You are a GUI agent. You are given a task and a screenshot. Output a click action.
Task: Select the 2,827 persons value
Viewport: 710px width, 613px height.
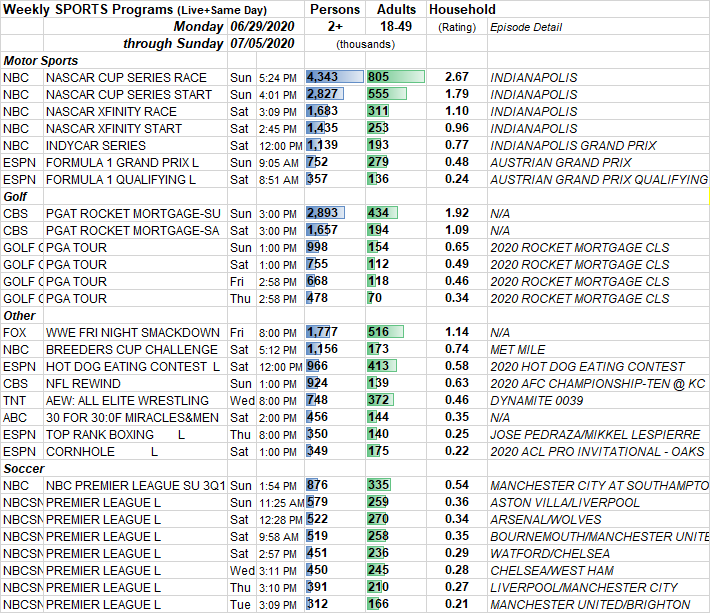point(322,94)
